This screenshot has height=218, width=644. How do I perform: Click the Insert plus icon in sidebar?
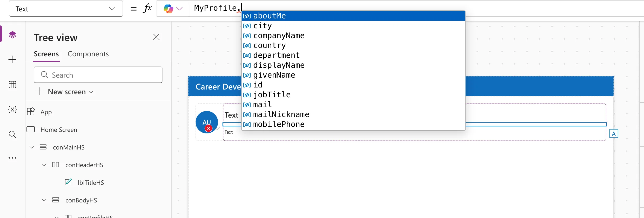tap(12, 59)
